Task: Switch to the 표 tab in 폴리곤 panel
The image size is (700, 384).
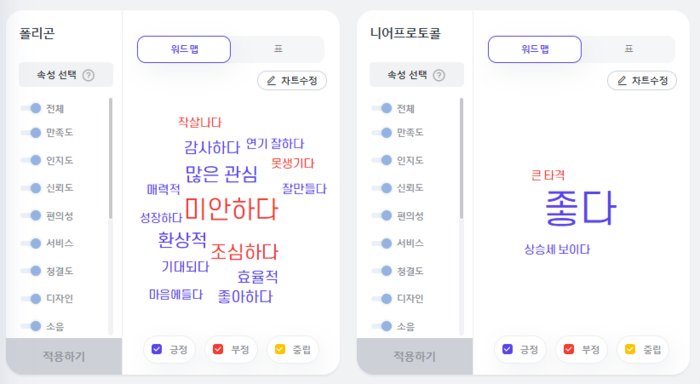Action: (x=278, y=49)
